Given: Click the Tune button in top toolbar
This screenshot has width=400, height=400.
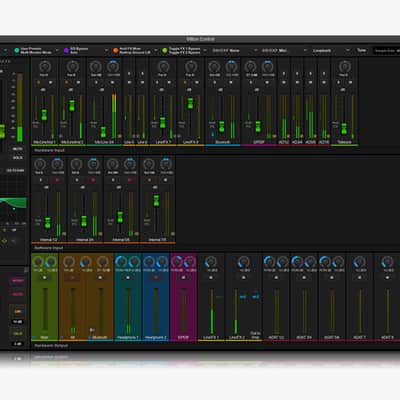Looking at the screenshot, I should 361,50.
